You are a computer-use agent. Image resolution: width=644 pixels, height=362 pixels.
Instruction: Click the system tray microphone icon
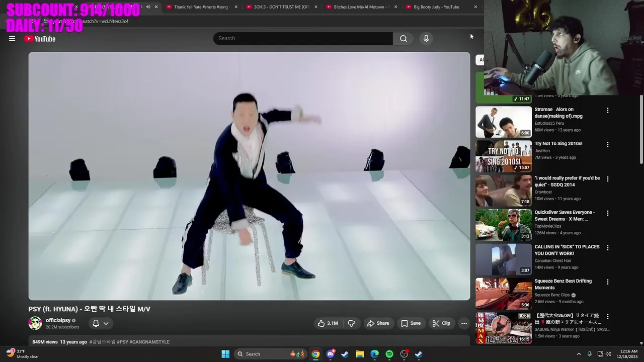pyautogui.click(x=590, y=354)
